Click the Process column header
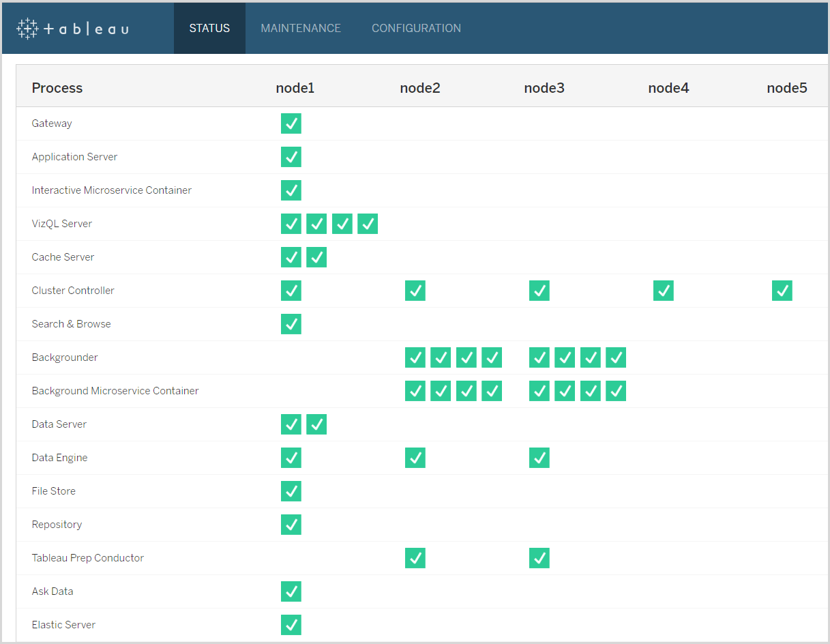 click(57, 88)
